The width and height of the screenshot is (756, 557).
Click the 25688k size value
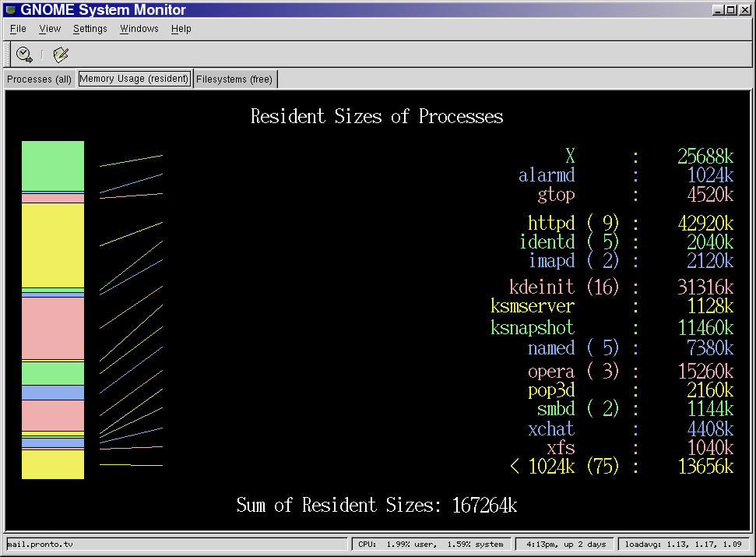tap(705, 157)
